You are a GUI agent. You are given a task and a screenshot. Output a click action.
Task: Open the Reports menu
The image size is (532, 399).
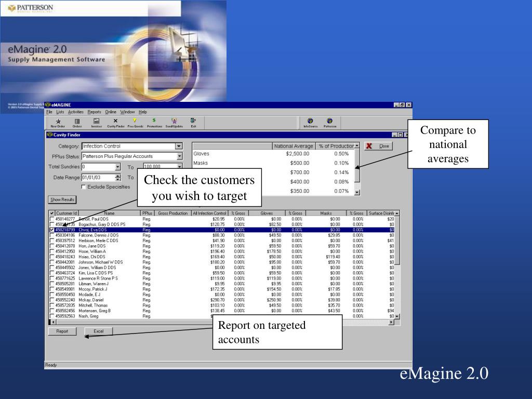point(95,112)
